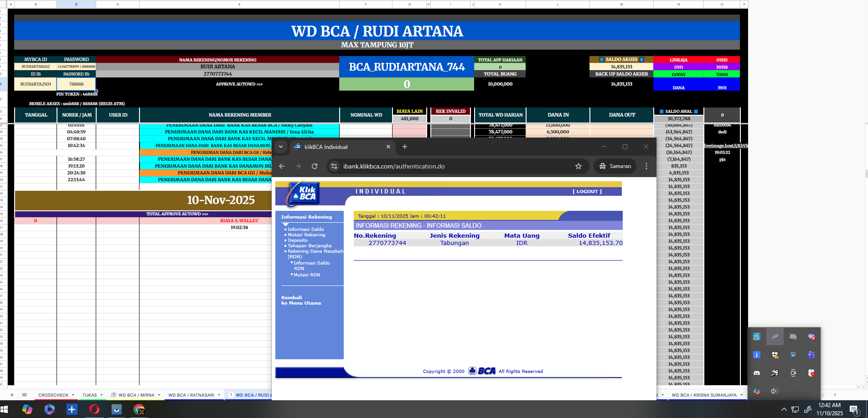
Task: Switch to the TUKAS sheet tab
Action: tap(89, 395)
